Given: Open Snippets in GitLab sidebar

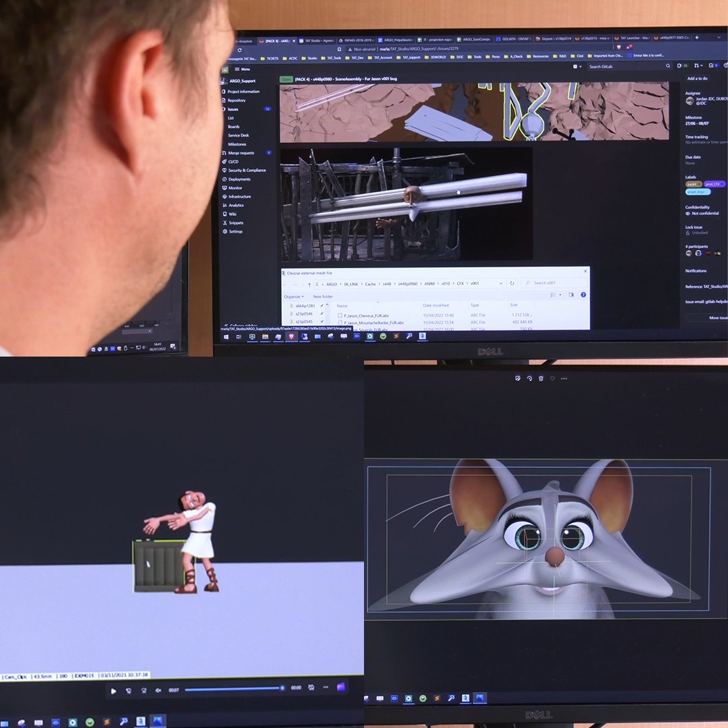Looking at the screenshot, I should [233, 223].
